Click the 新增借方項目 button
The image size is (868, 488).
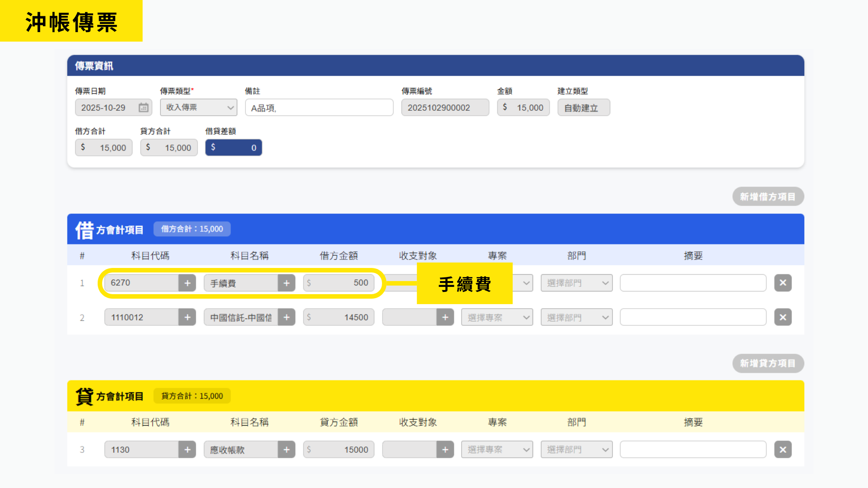point(768,197)
